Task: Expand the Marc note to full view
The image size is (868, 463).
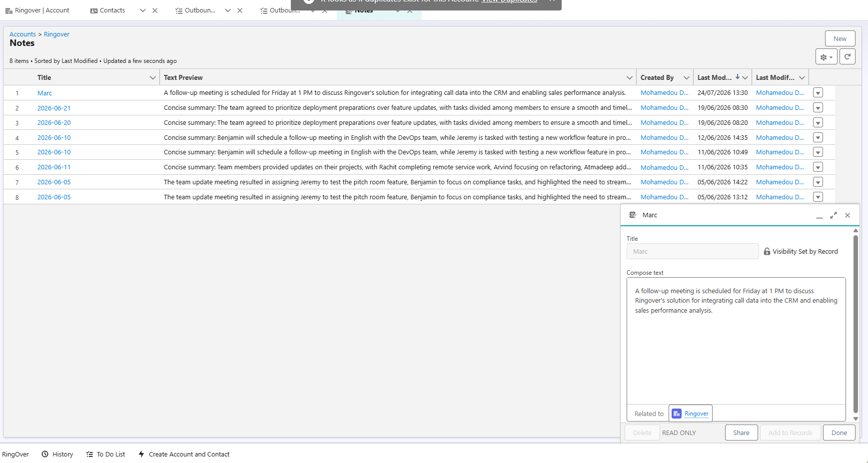Action: pyautogui.click(x=833, y=215)
